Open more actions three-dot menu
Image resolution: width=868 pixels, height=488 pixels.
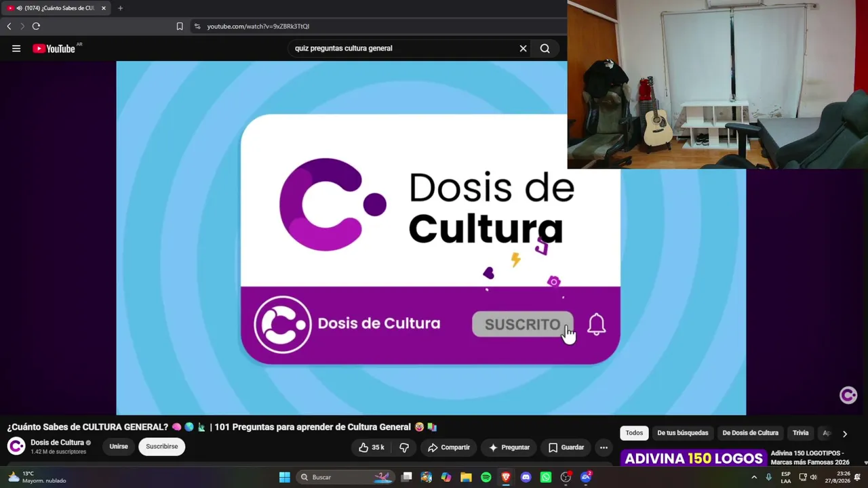pyautogui.click(x=604, y=447)
